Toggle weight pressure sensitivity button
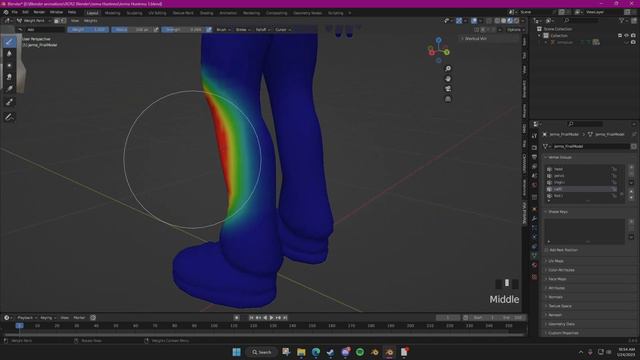 (156, 29)
